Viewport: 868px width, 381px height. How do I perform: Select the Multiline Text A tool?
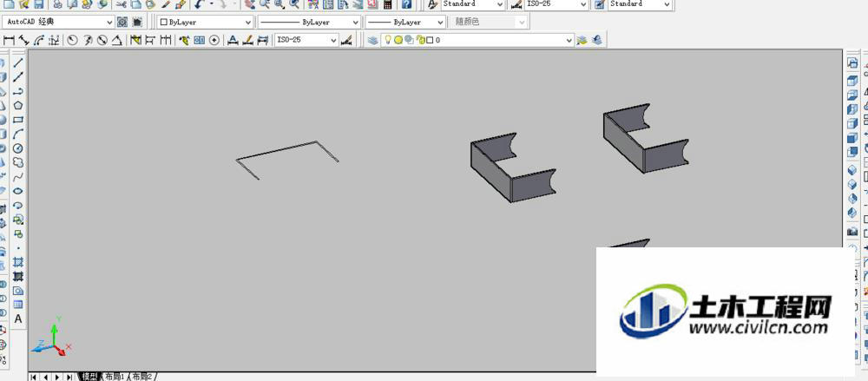point(18,319)
